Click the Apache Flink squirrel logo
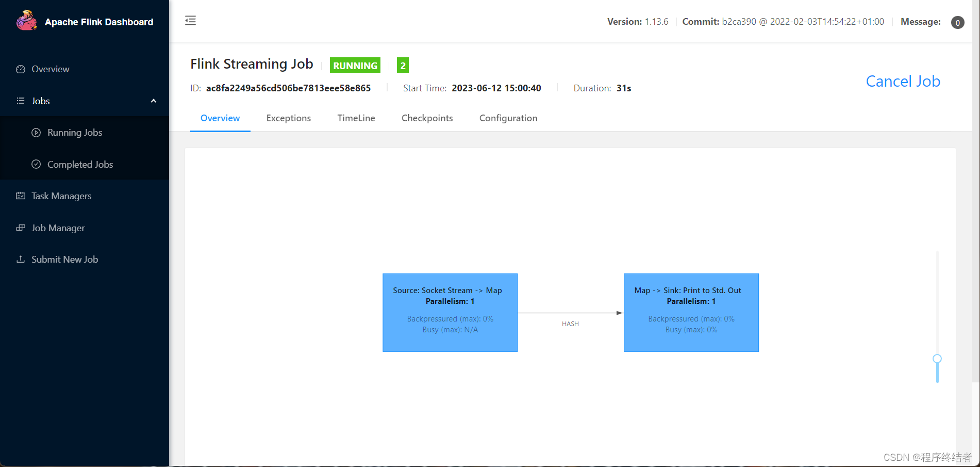 pyautogui.click(x=26, y=21)
